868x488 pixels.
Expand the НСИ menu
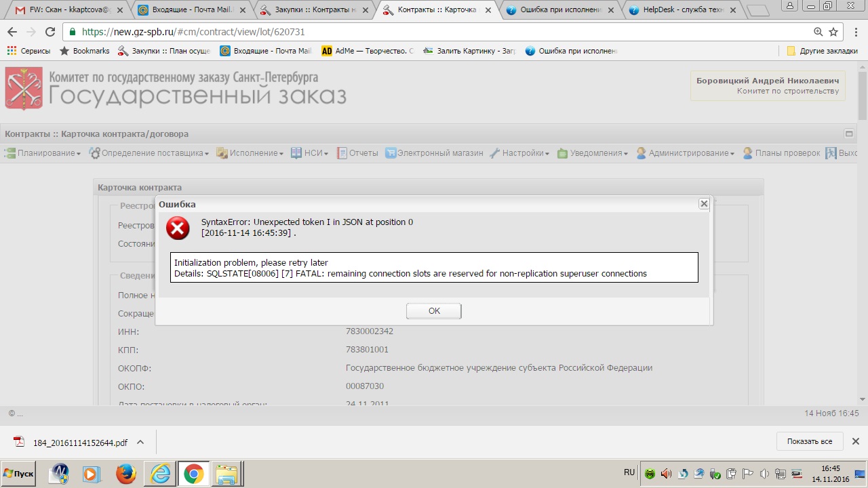[309, 153]
